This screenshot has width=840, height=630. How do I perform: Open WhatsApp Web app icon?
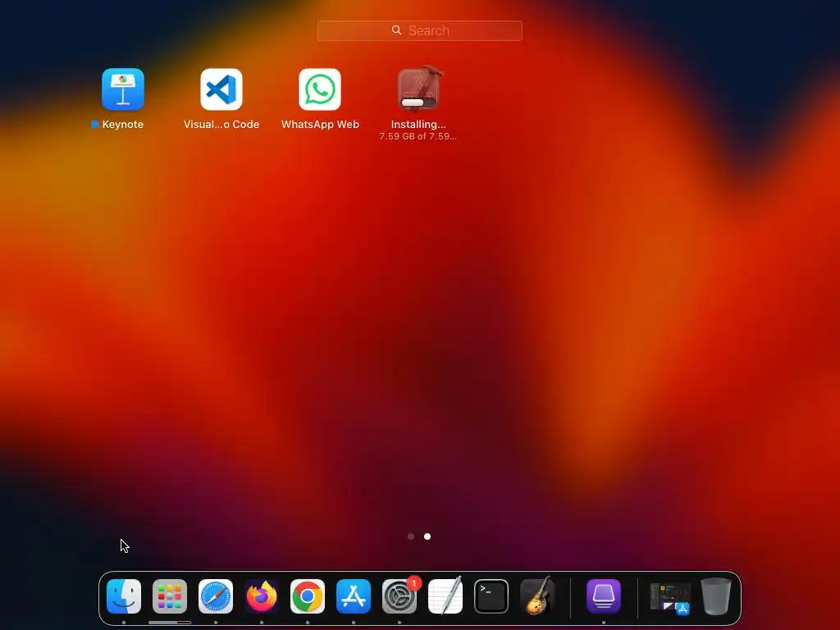click(x=320, y=89)
